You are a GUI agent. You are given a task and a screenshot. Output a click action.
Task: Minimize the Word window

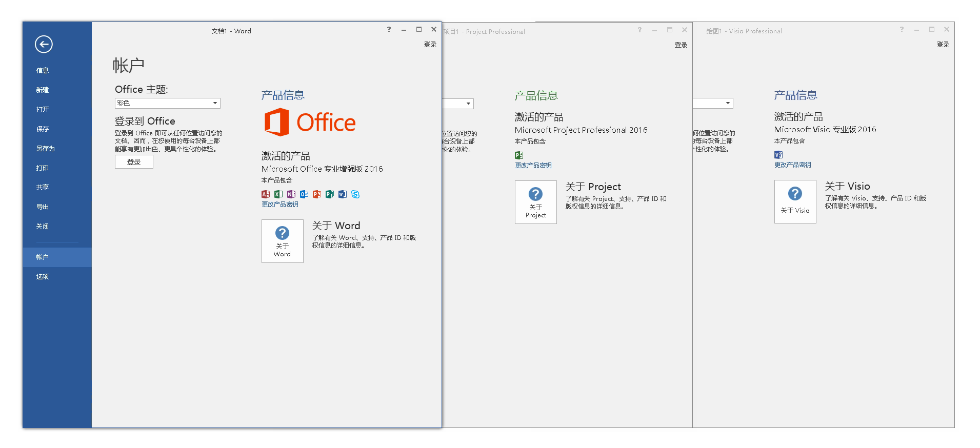tap(404, 30)
